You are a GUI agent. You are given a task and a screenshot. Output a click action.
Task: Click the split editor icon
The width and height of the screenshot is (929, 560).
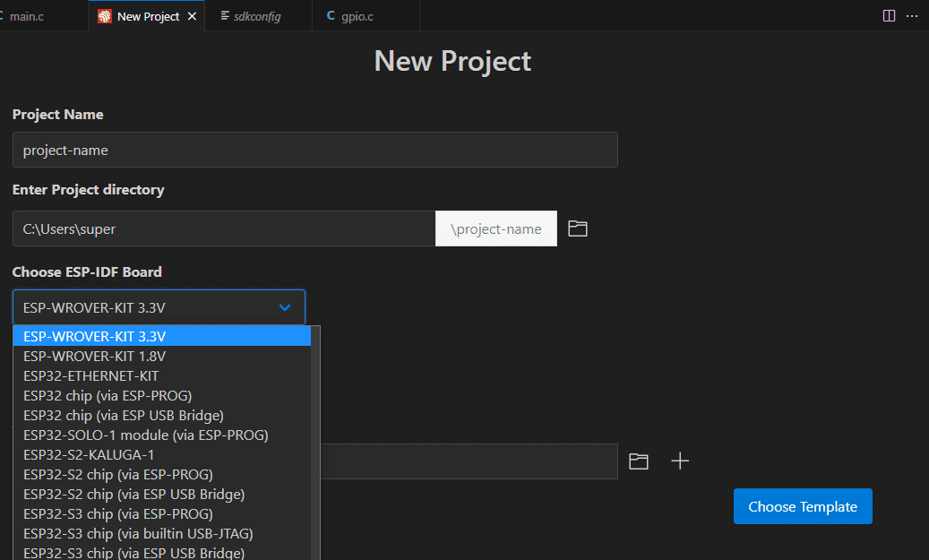pos(889,16)
